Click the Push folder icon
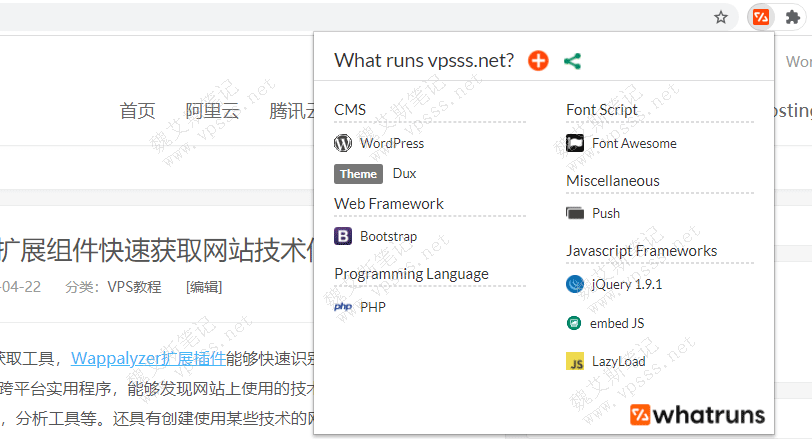 pyautogui.click(x=575, y=213)
